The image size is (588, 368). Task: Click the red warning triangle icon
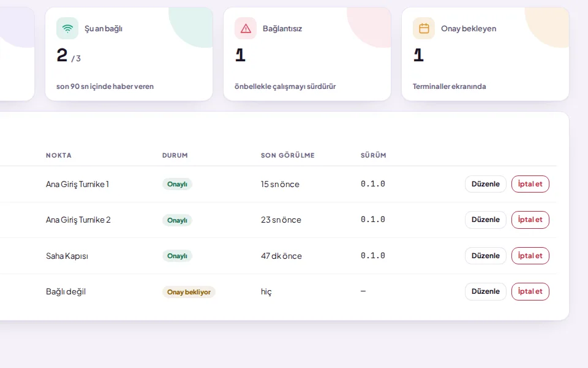click(x=246, y=28)
